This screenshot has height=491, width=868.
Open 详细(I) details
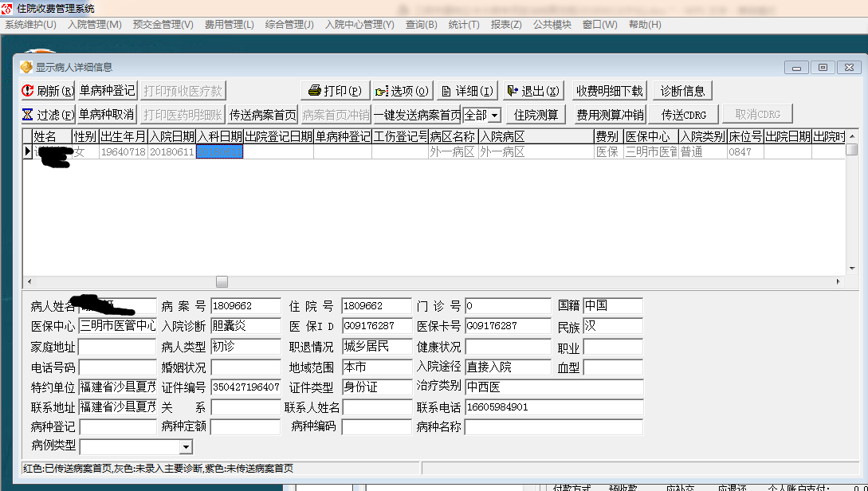(467, 91)
